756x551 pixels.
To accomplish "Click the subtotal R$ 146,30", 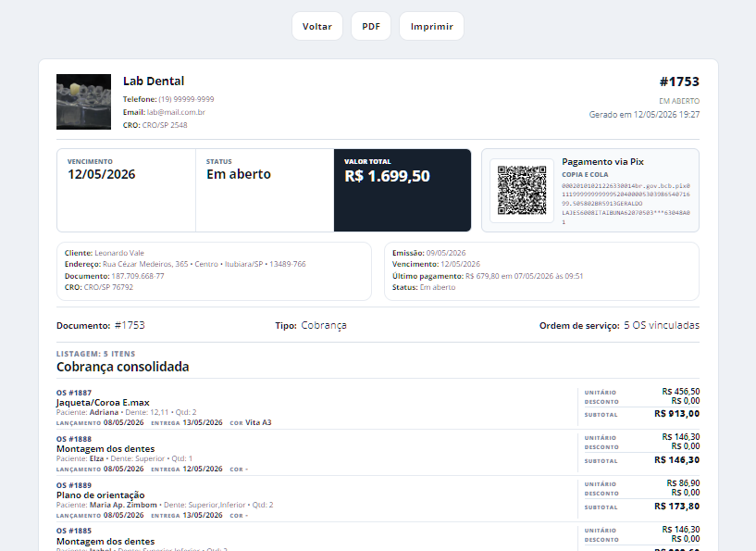I will tap(677, 460).
